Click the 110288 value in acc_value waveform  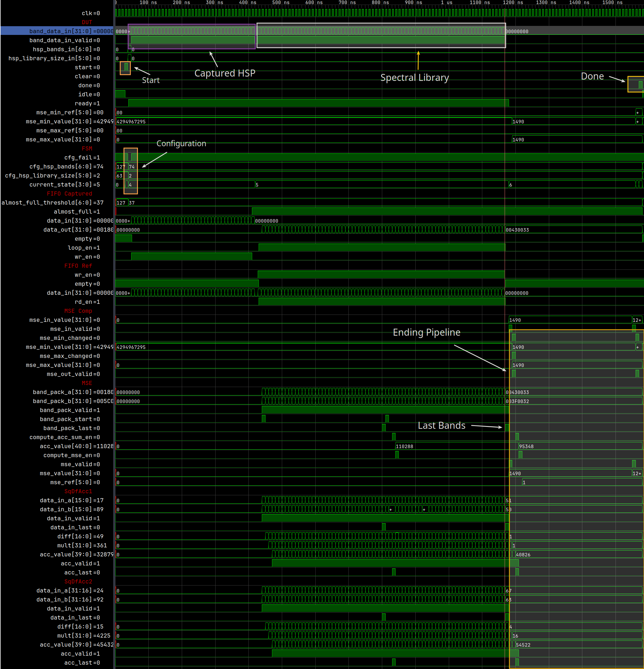[x=405, y=446]
